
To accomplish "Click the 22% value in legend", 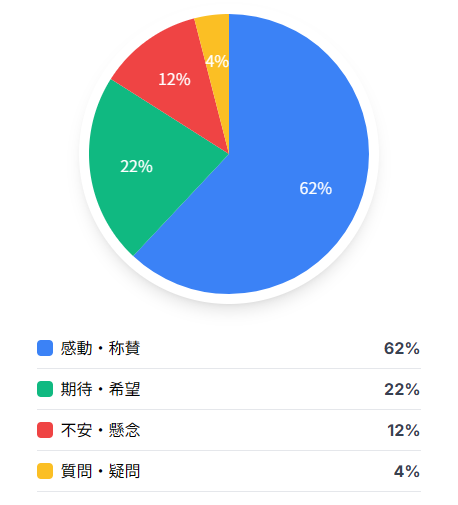I will pyautogui.click(x=402, y=389).
